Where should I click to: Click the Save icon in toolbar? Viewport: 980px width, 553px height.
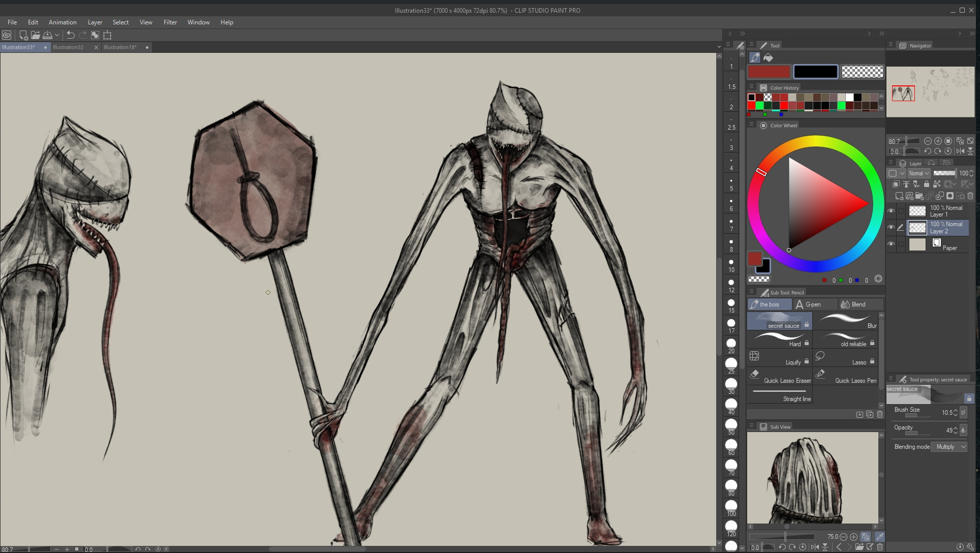[x=47, y=35]
